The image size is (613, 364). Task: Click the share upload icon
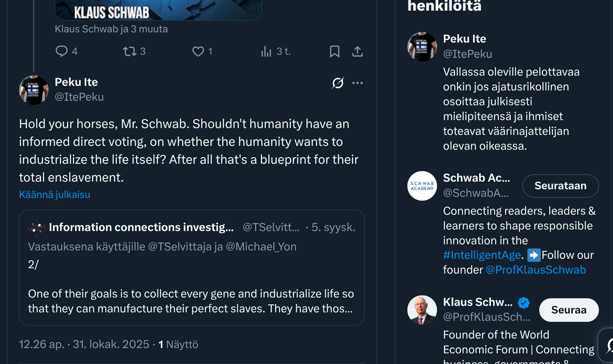357,51
